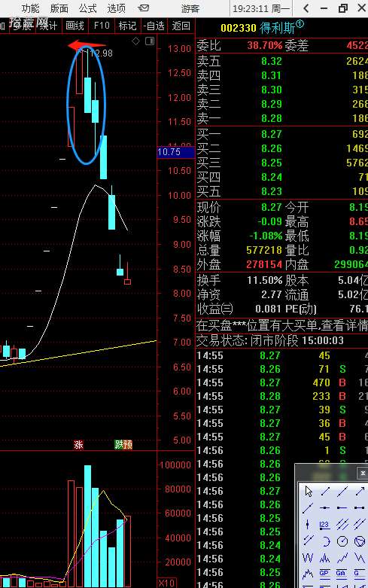The width and height of the screenshot is (368, 588).
Task: Choose the extended straight line drawing tool
Action: 342,491
